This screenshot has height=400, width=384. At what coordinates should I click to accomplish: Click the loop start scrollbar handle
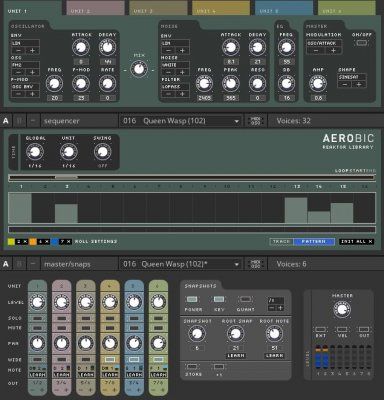(x=66, y=178)
